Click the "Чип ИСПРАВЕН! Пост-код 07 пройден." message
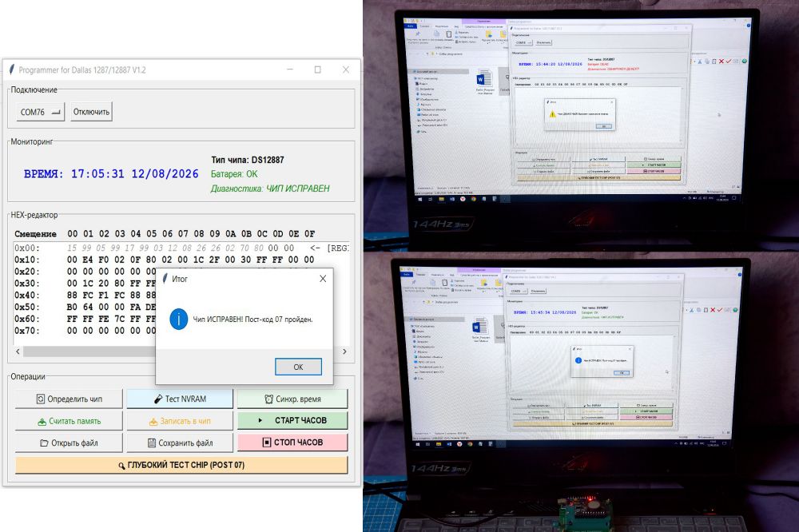Viewport: 799px width, 532px height. [x=252, y=320]
